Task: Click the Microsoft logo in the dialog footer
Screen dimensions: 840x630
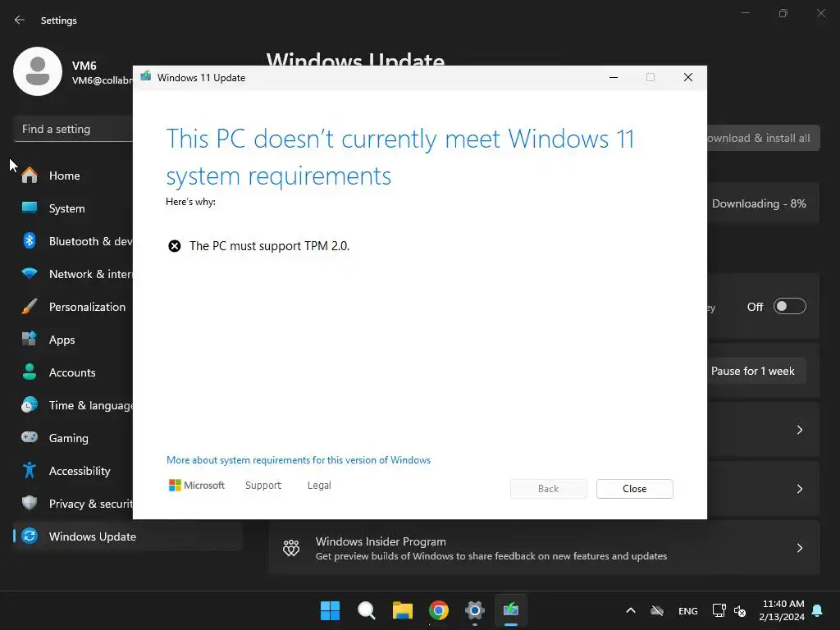Action: click(197, 486)
